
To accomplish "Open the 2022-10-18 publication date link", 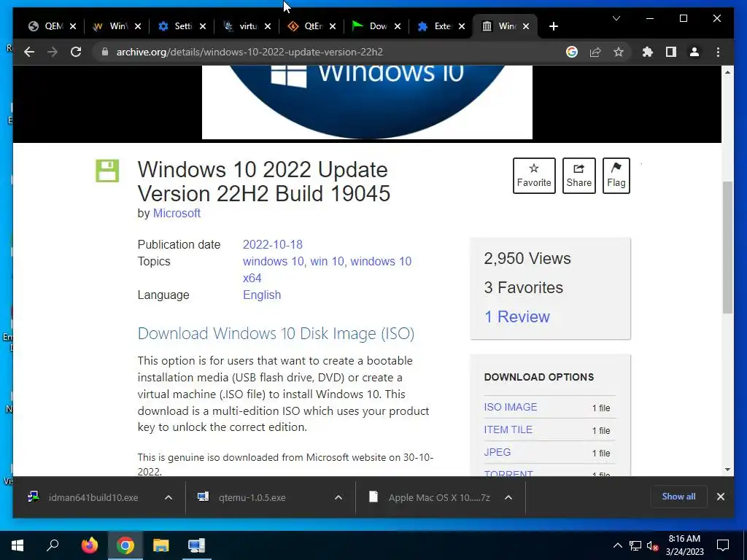I will click(273, 244).
